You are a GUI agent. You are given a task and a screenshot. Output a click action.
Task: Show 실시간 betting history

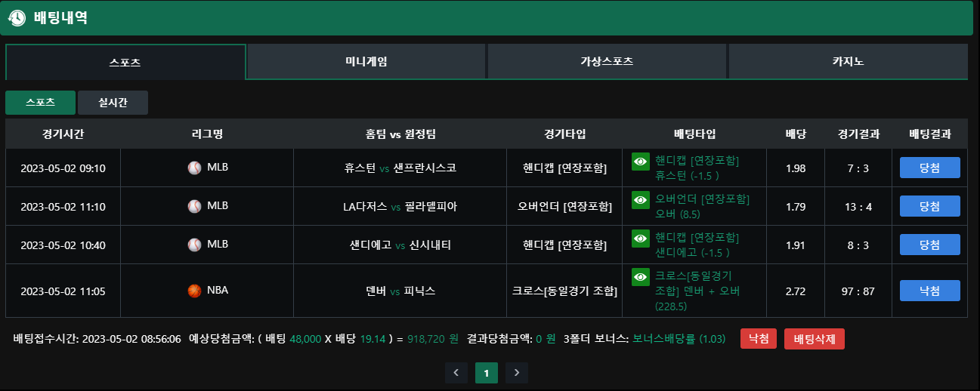tap(113, 103)
